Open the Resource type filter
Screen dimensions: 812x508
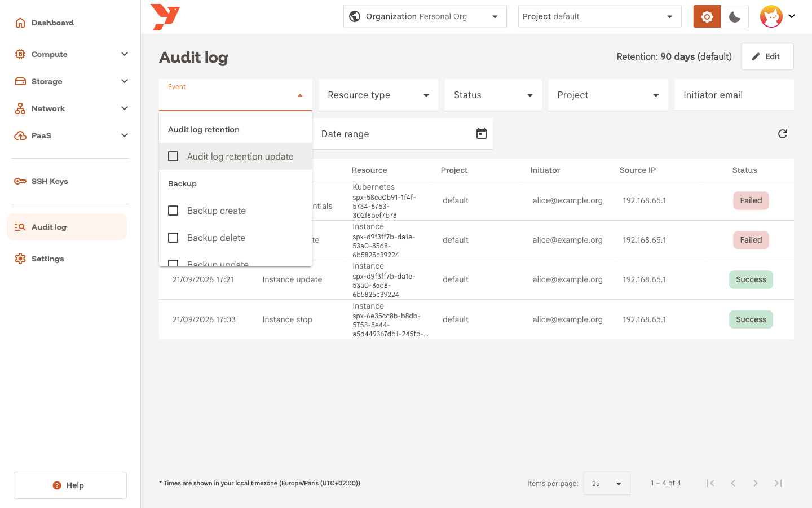click(378, 95)
